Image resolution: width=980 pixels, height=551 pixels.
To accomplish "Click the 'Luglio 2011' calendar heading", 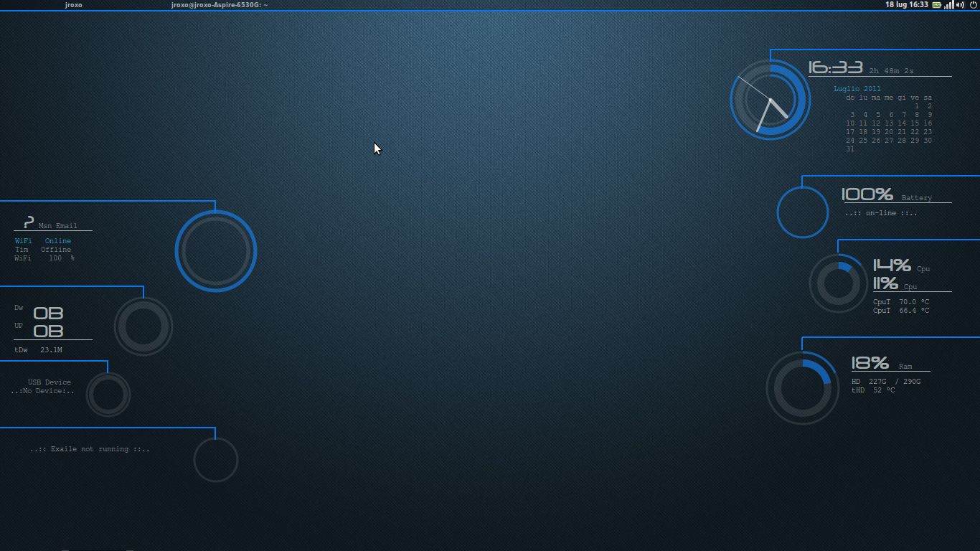I will pos(857,89).
